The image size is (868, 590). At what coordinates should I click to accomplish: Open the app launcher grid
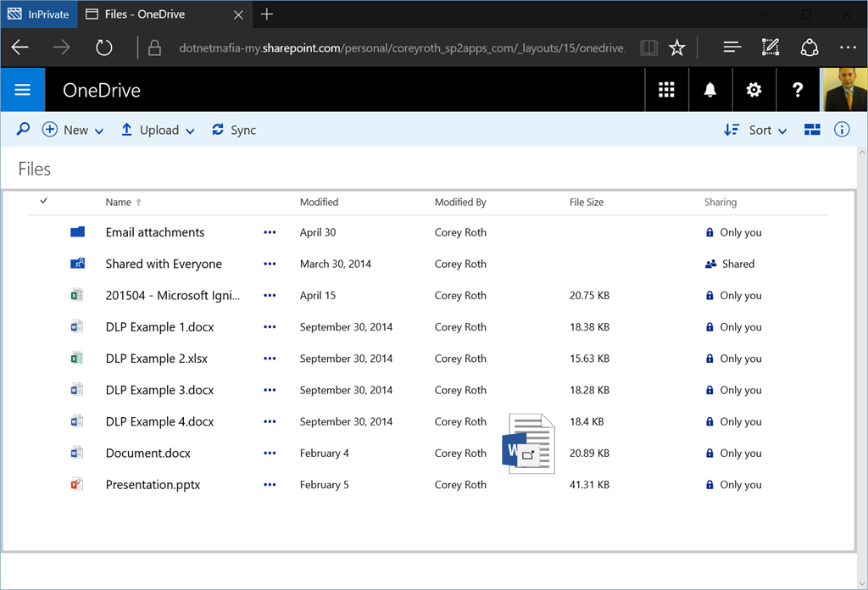666,90
